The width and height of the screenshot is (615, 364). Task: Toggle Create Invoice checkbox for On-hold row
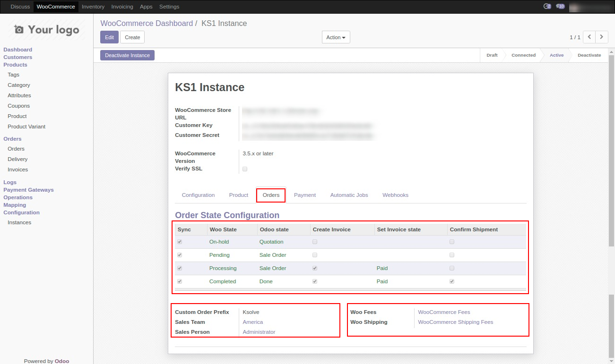point(315,242)
